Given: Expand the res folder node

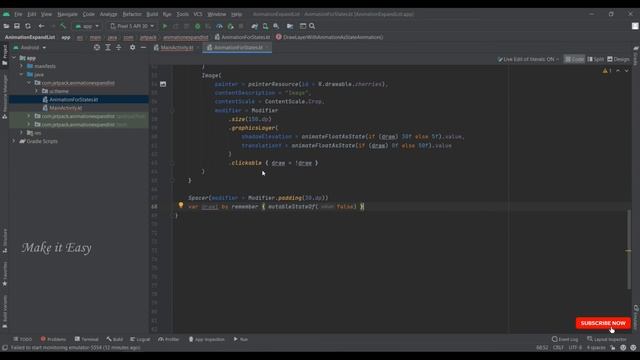Looking at the screenshot, I should point(22,133).
